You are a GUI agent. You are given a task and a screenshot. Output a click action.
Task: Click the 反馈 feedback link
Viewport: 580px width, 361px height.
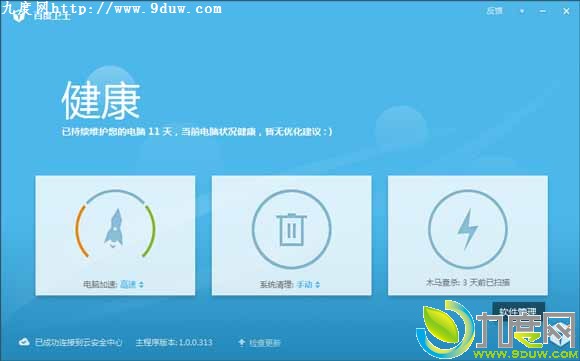(495, 11)
